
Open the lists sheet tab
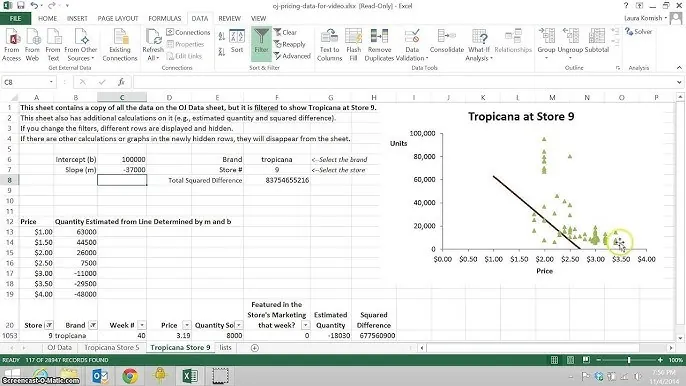225,347
